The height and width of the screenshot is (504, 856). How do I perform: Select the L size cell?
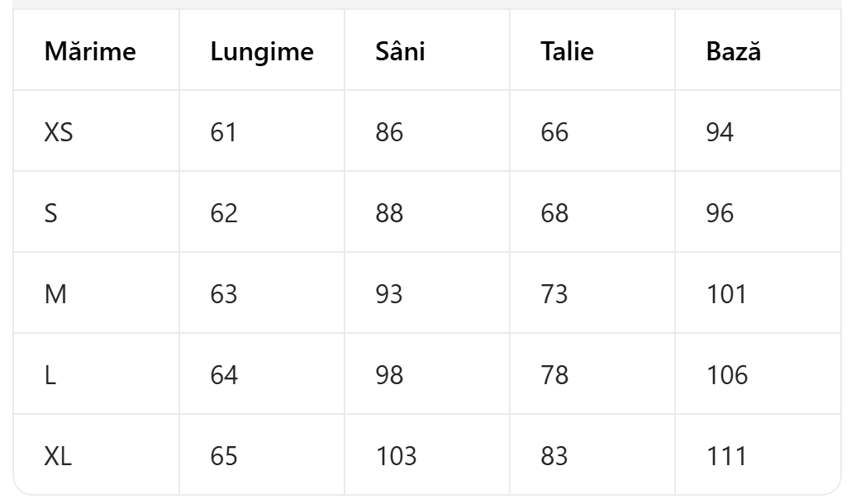tap(50, 375)
